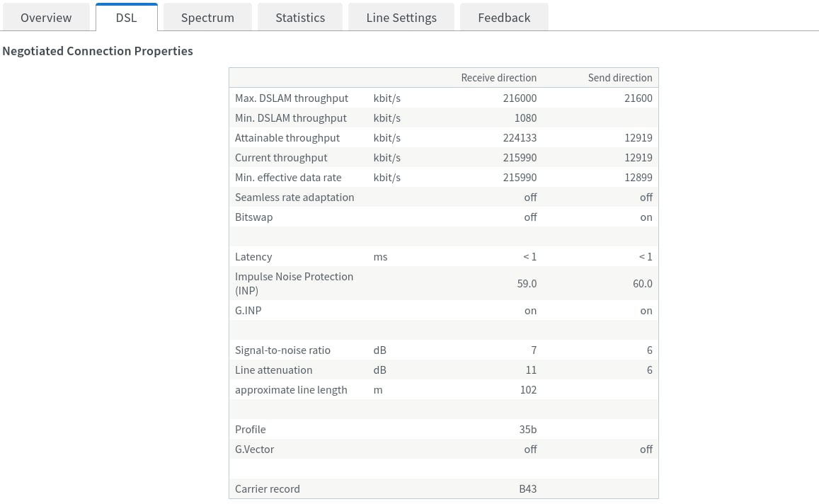Switch to the Feedback tab
Screen dimensions: 819x504
504,18
